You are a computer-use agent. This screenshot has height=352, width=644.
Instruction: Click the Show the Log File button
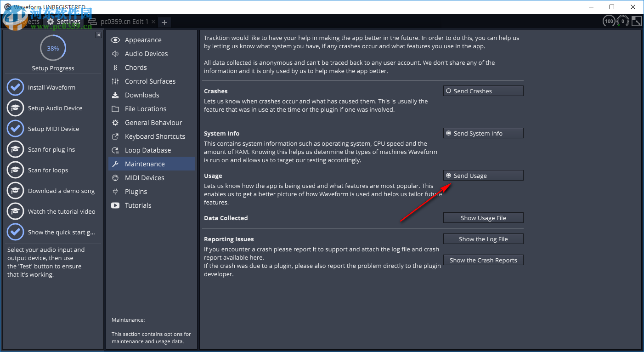pyautogui.click(x=483, y=239)
